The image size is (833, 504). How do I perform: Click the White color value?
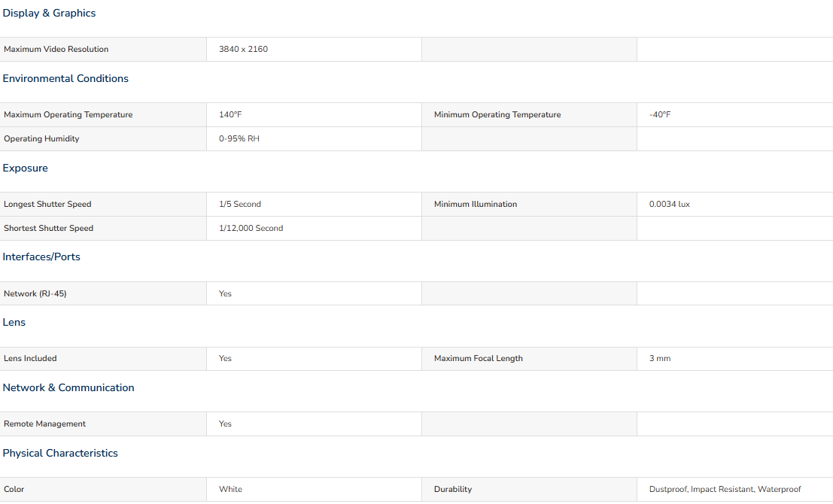[230, 490]
